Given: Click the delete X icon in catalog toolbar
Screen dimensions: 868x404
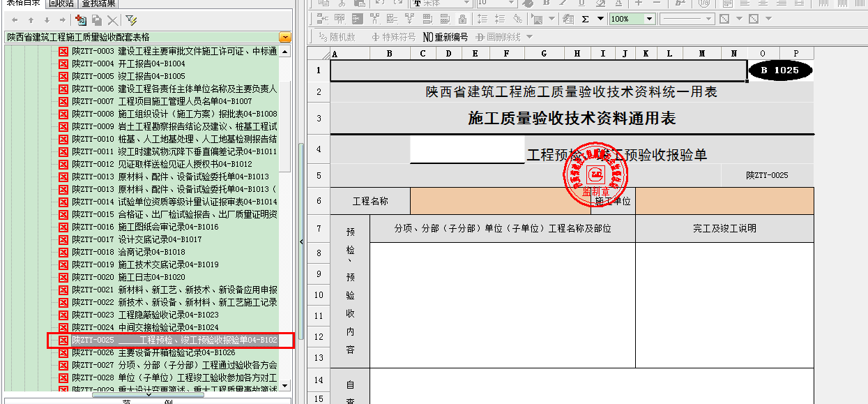Looking at the screenshot, I should tap(112, 20).
